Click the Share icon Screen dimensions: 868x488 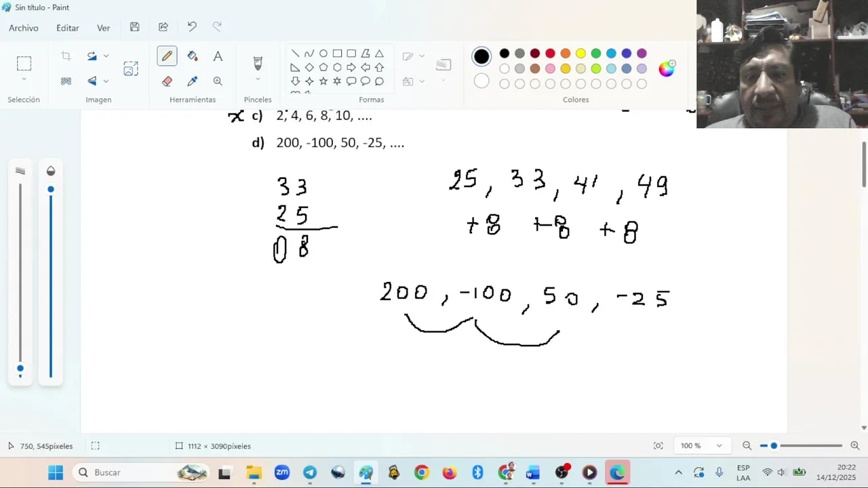point(163,27)
